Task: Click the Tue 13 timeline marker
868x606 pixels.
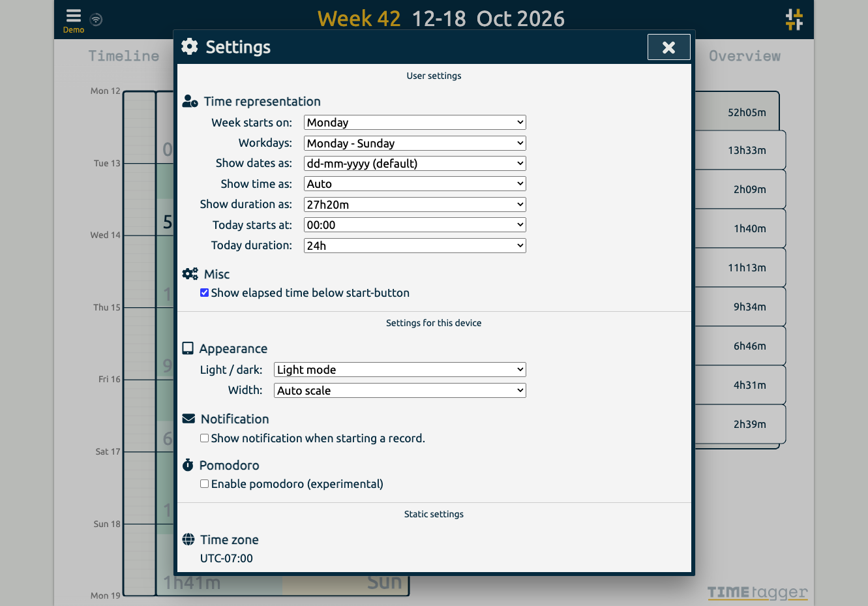Action: pos(107,163)
